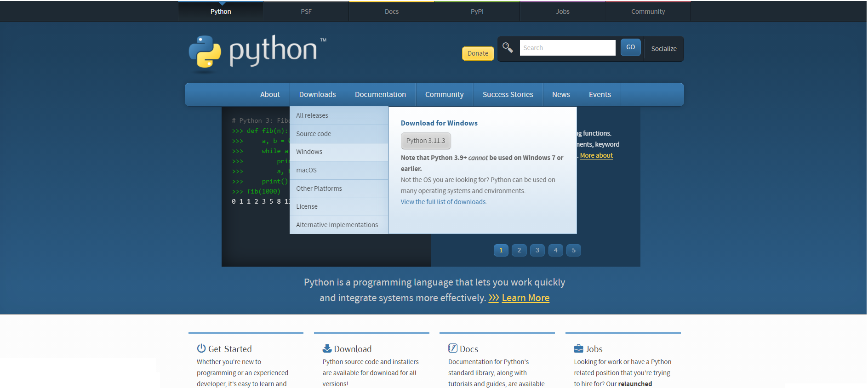Click the Donate button

tap(478, 53)
